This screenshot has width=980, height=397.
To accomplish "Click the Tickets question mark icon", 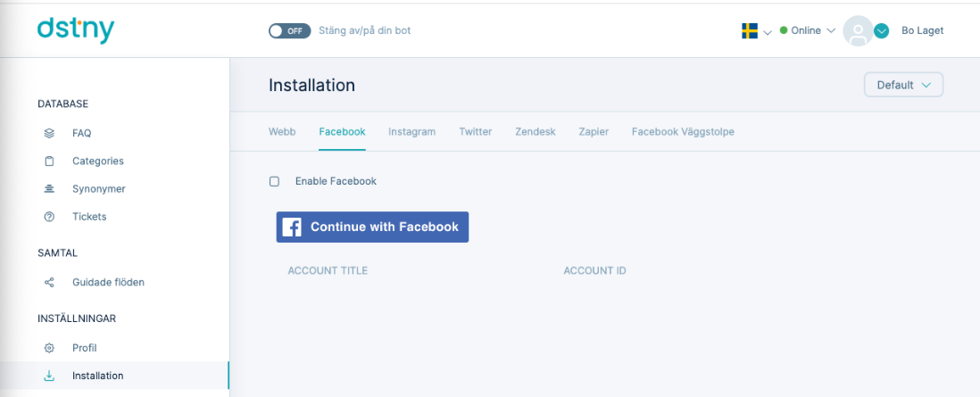I will click(49, 217).
